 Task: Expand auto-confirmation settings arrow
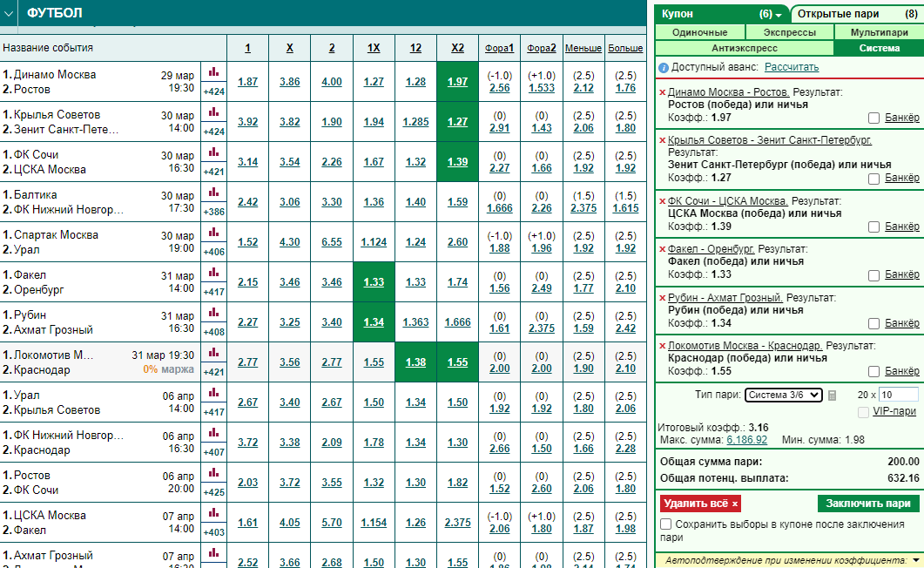point(915,560)
